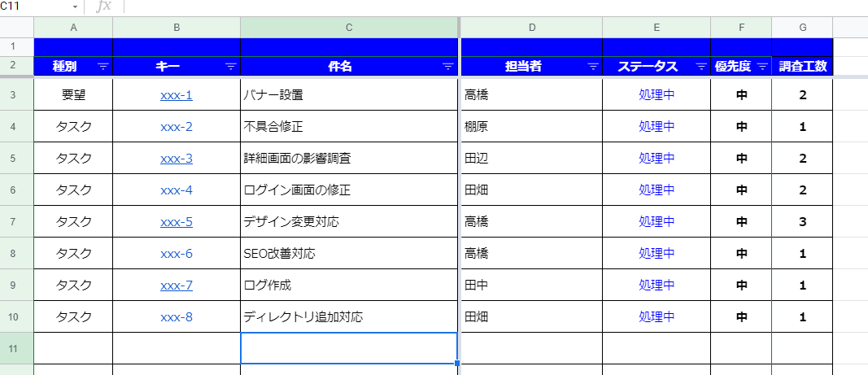
Task: Click the fx formula icon
Action: coord(103,7)
